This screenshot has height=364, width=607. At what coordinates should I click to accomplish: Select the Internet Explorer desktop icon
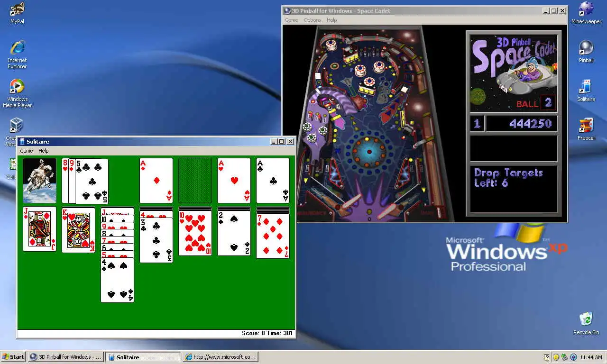pyautogui.click(x=17, y=55)
